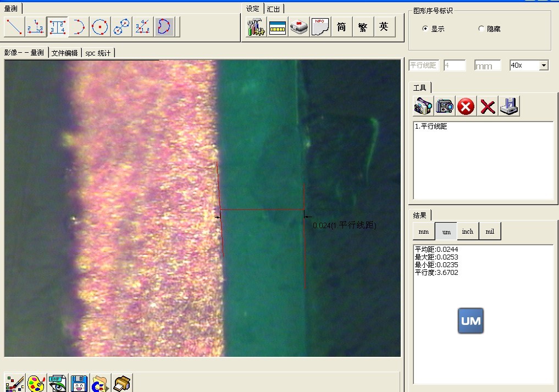Select the parallel line distance tool
The height and width of the screenshot is (392, 559).
click(57, 26)
